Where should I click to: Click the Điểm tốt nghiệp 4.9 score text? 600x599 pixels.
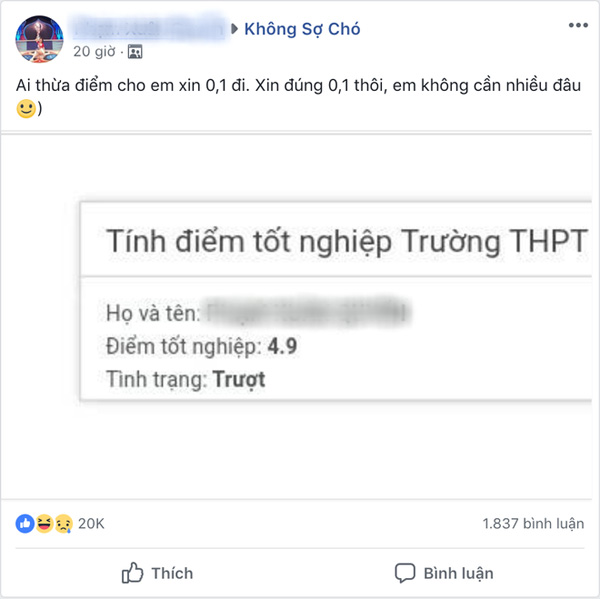(x=201, y=346)
